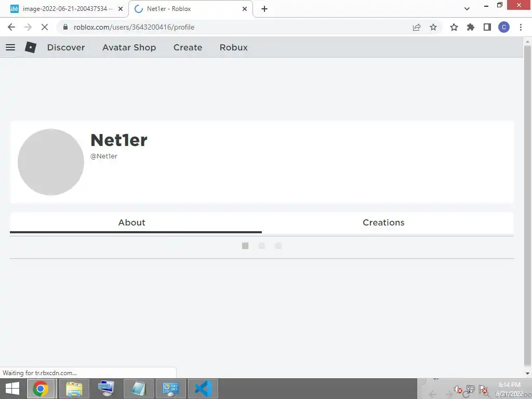Image resolution: width=532 pixels, height=399 pixels.
Task: Click the Roblox logo home icon
Action: pyautogui.click(x=31, y=47)
